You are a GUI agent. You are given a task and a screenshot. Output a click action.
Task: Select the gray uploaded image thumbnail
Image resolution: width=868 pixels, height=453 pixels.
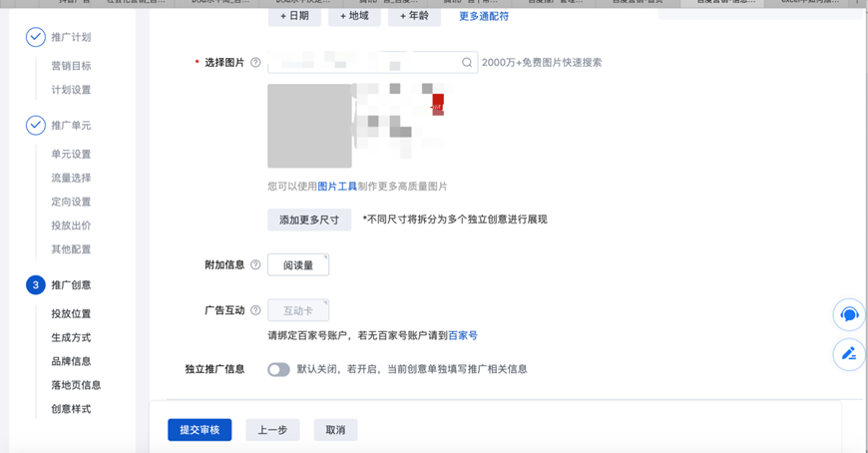click(309, 126)
